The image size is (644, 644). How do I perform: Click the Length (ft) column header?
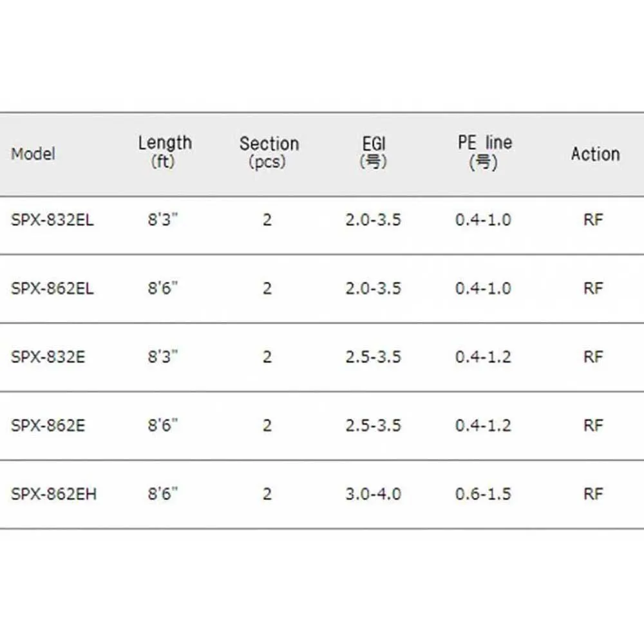(x=164, y=152)
